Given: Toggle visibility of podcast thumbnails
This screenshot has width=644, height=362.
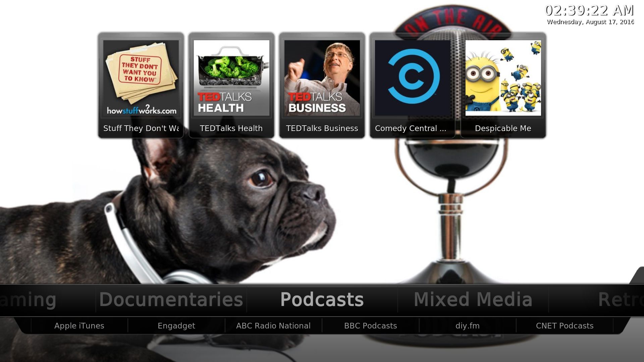Looking at the screenshot, I should click(x=322, y=299).
